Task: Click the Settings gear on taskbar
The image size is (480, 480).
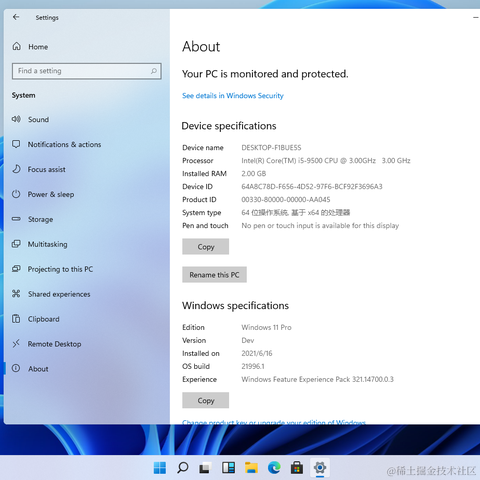Action: [320, 468]
